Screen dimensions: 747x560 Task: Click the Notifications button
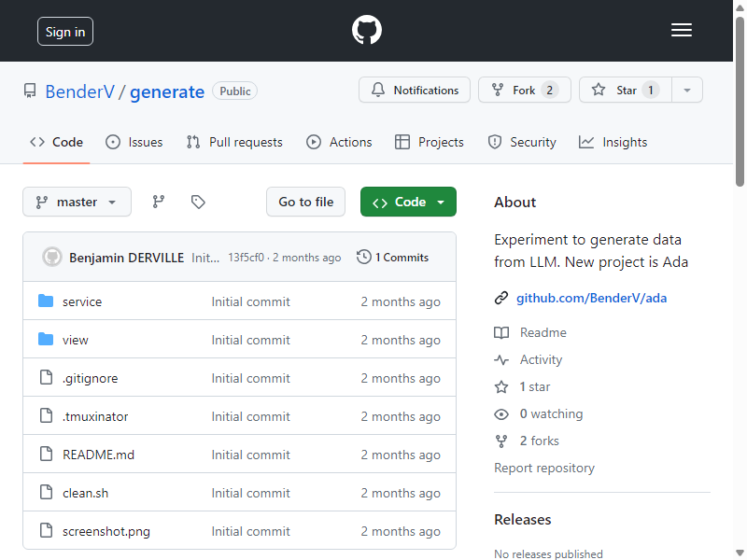pyautogui.click(x=415, y=90)
